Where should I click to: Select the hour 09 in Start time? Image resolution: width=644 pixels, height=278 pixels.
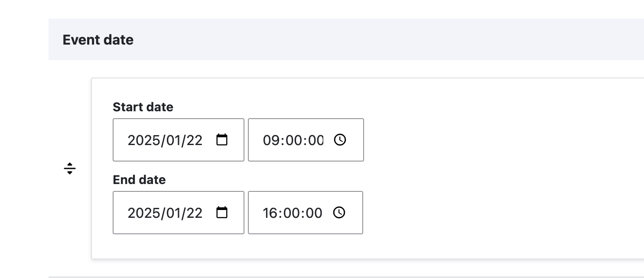271,140
